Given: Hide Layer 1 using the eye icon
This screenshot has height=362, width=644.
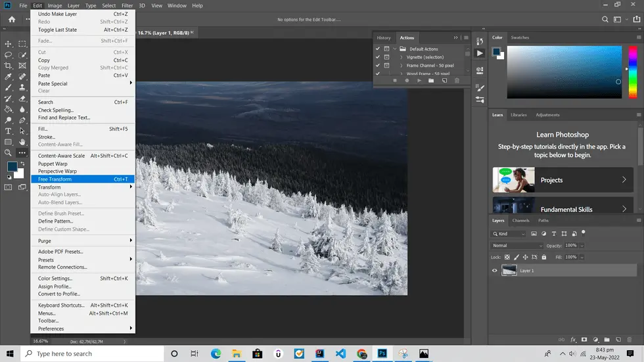Looking at the screenshot, I should pos(495,270).
